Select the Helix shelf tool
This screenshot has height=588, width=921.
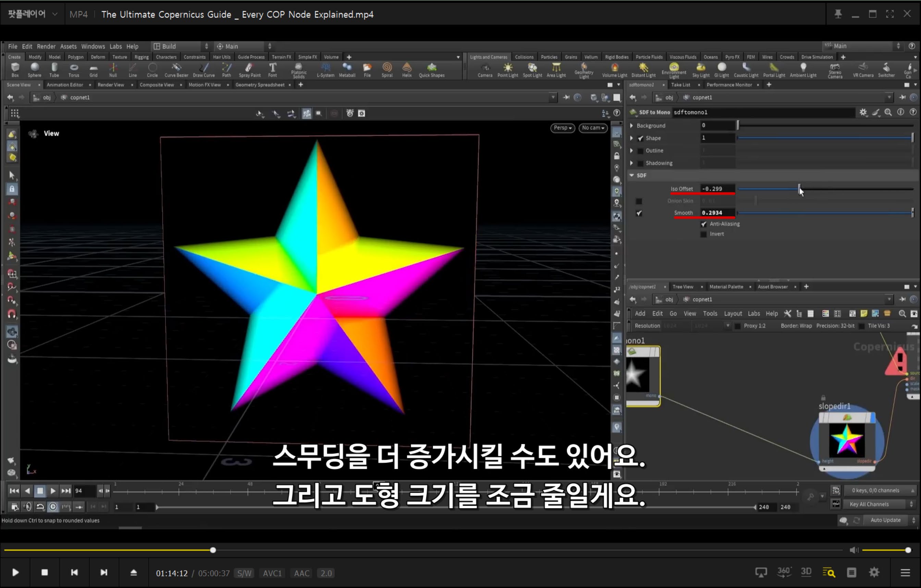click(407, 70)
